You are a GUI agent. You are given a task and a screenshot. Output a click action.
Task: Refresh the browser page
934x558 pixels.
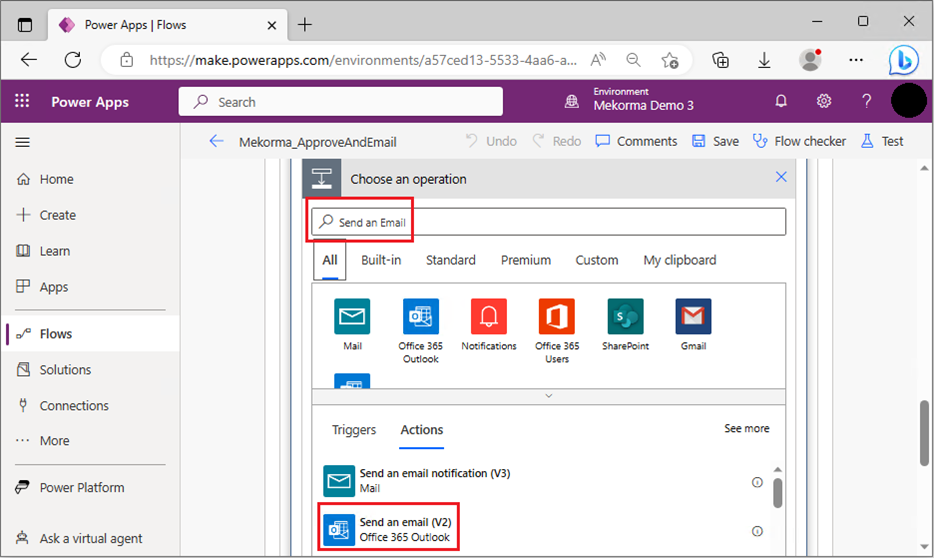point(73,60)
